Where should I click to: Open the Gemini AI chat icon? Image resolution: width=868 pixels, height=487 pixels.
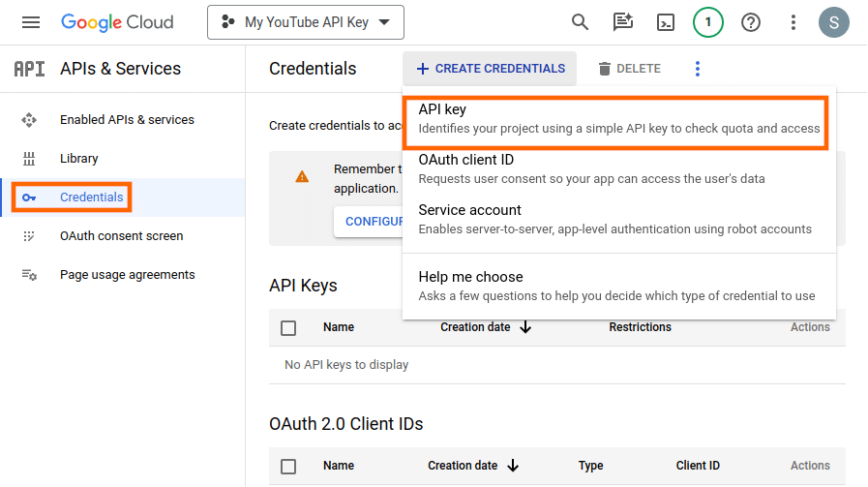623,22
